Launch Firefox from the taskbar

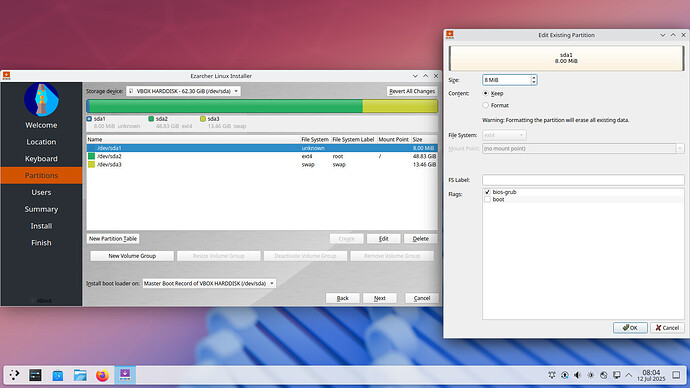click(103, 375)
